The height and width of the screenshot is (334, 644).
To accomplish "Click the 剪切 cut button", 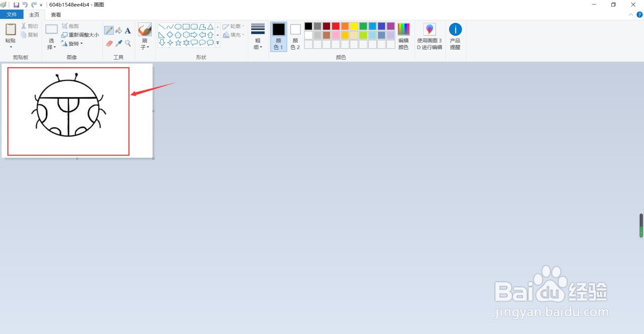I will click(x=29, y=26).
